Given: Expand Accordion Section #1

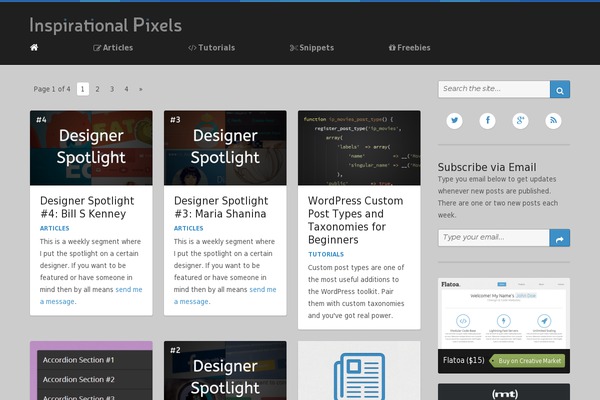Looking at the screenshot, I should click(91, 359).
